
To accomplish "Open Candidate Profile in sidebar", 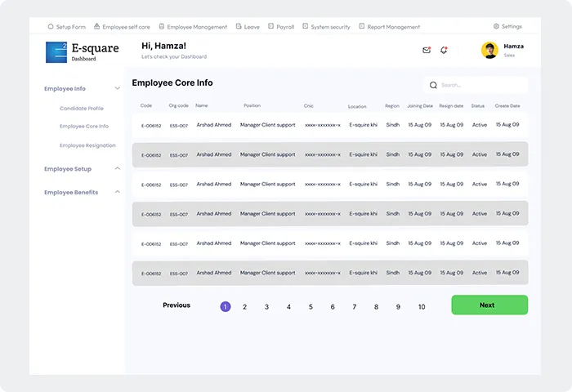I will [x=82, y=108].
